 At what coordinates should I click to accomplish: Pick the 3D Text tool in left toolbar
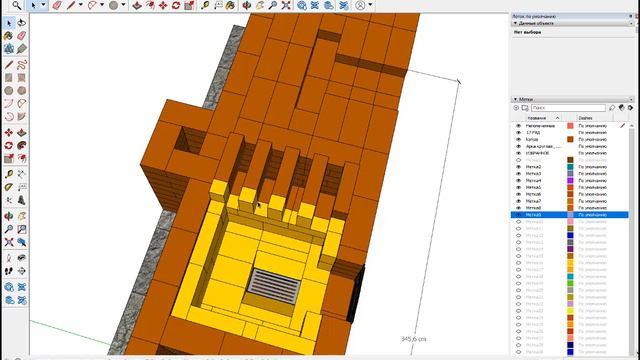click(22, 200)
